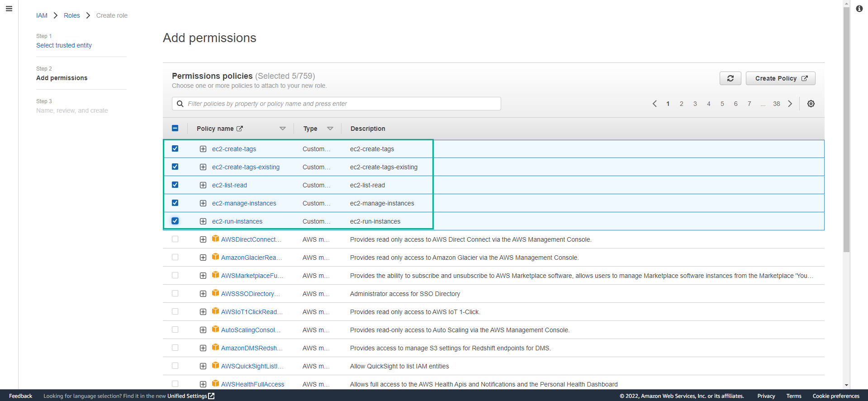Open the AWSHealthFullAccess policy link
Screen dimensions: 868x401
coord(252,384)
